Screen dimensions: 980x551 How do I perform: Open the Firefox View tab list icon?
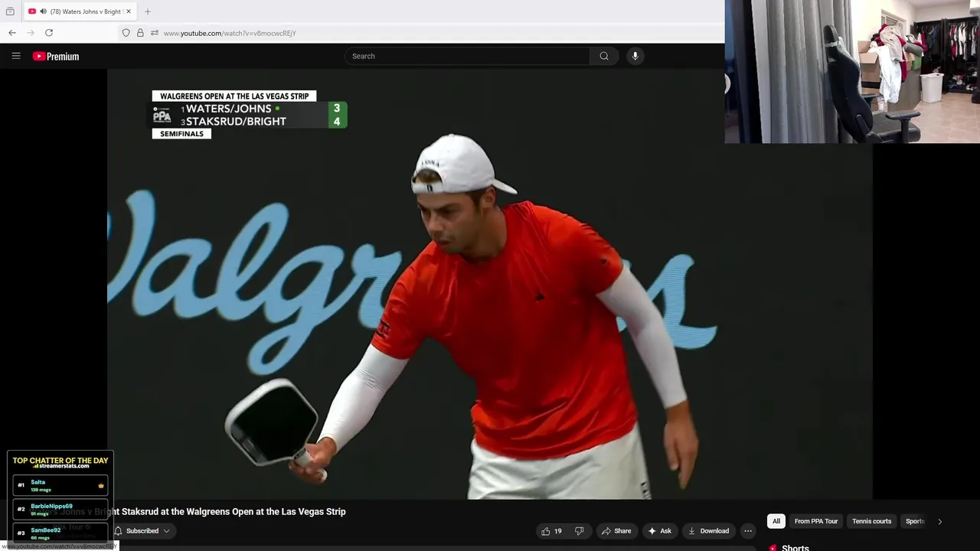tap(10, 11)
